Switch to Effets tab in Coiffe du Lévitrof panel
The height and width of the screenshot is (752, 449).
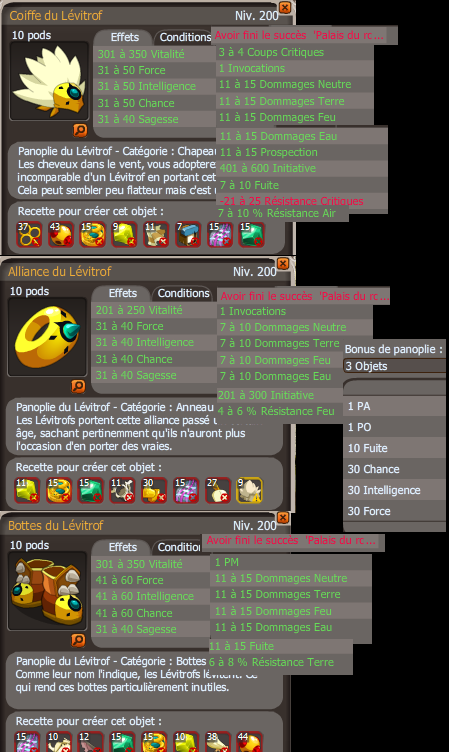124,37
